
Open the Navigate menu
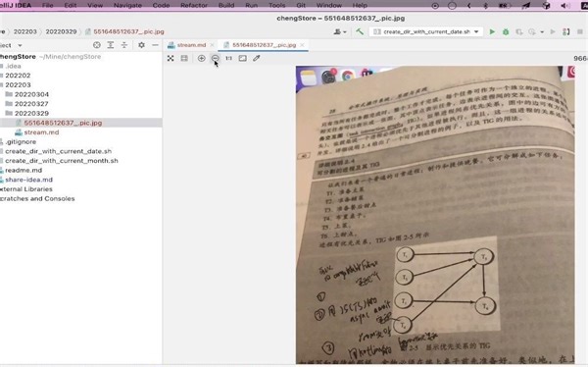127,5
